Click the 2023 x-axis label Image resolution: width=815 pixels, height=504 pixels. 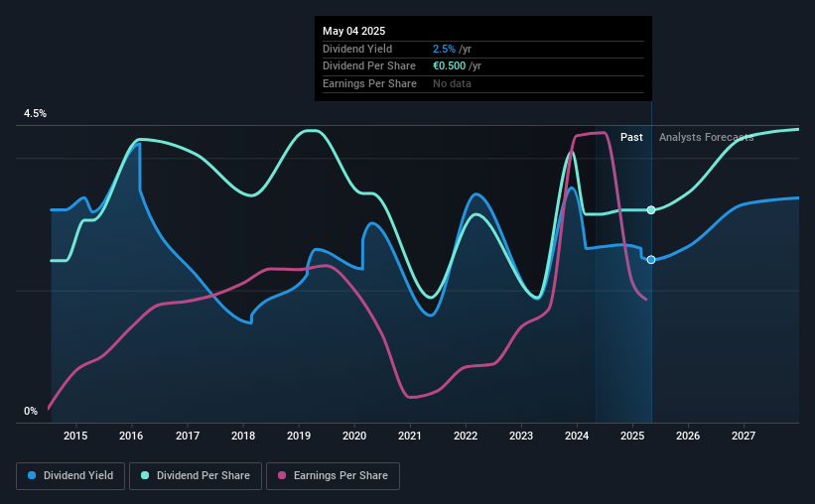pos(521,436)
